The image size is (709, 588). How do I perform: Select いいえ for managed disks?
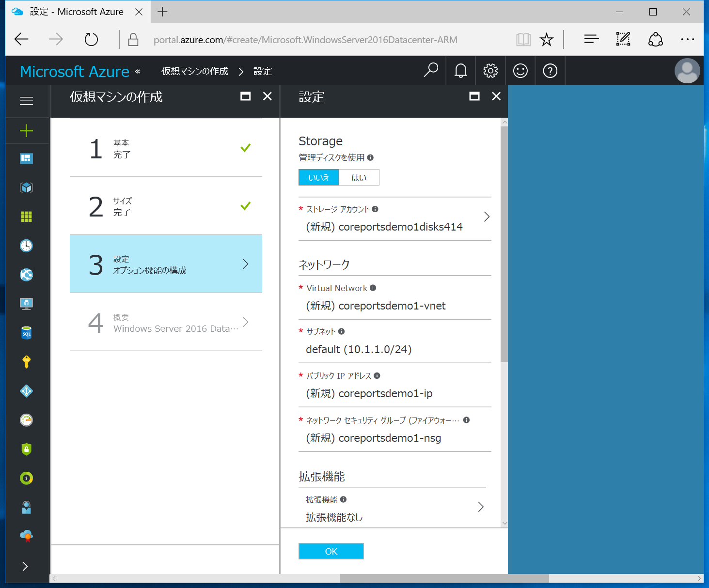(319, 178)
